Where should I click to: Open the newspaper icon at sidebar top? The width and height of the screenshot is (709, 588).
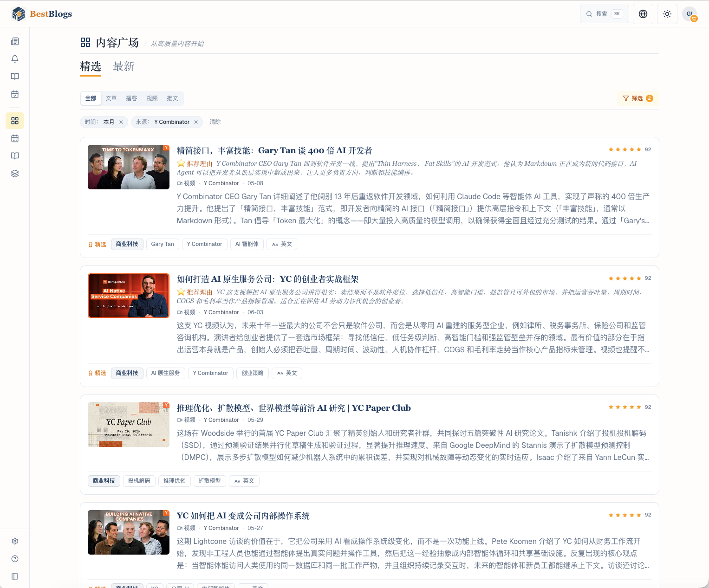click(15, 41)
